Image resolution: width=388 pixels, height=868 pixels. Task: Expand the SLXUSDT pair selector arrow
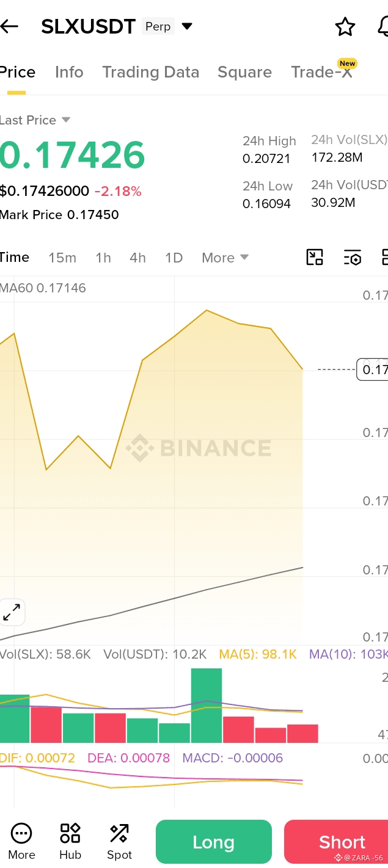(x=187, y=26)
